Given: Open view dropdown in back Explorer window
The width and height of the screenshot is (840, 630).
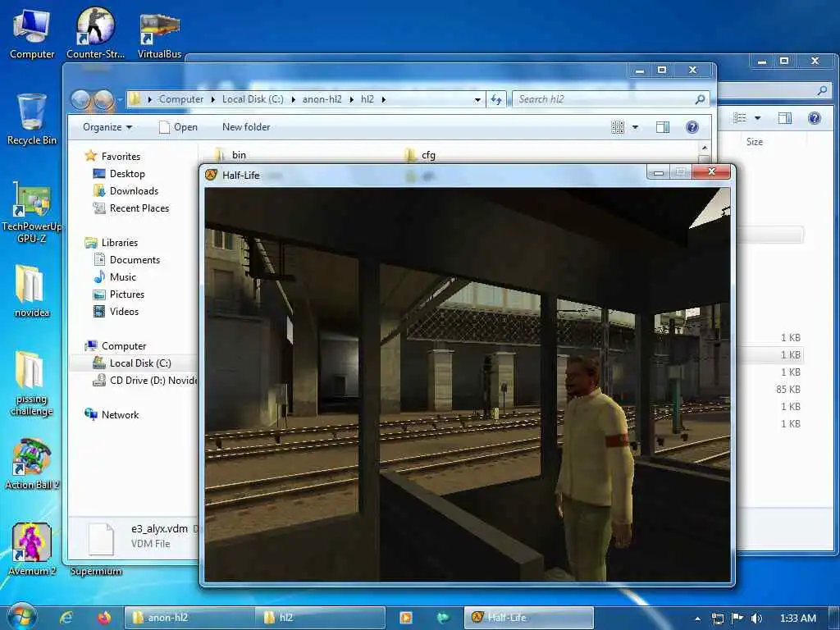Looking at the screenshot, I should pos(757,118).
